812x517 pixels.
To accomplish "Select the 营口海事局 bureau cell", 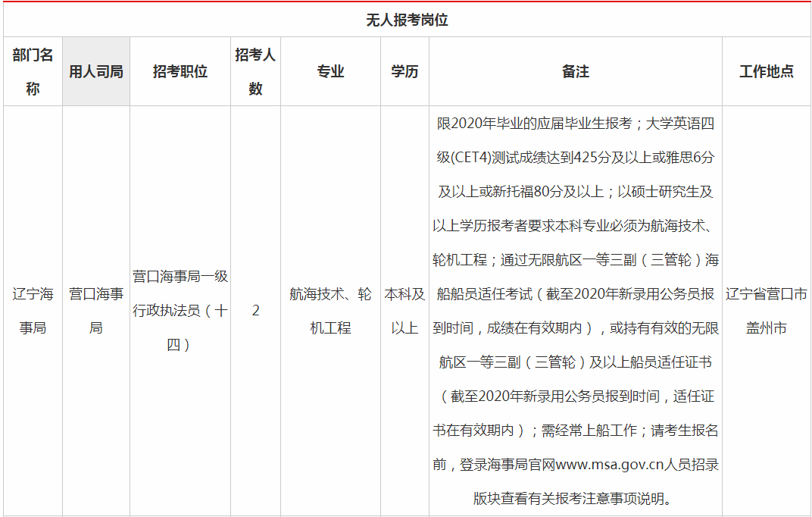I will pos(96,311).
